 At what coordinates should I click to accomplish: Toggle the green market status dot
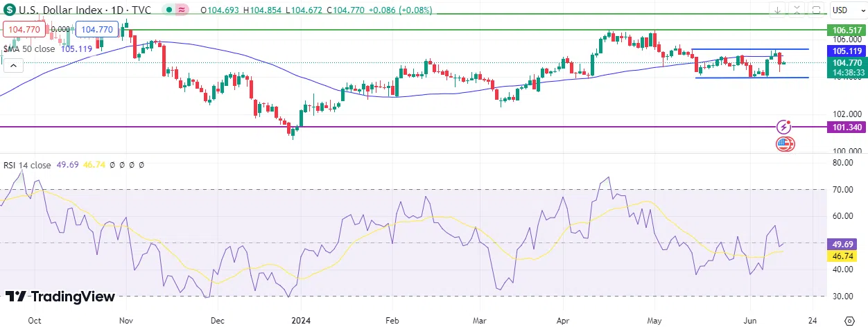[x=168, y=10]
